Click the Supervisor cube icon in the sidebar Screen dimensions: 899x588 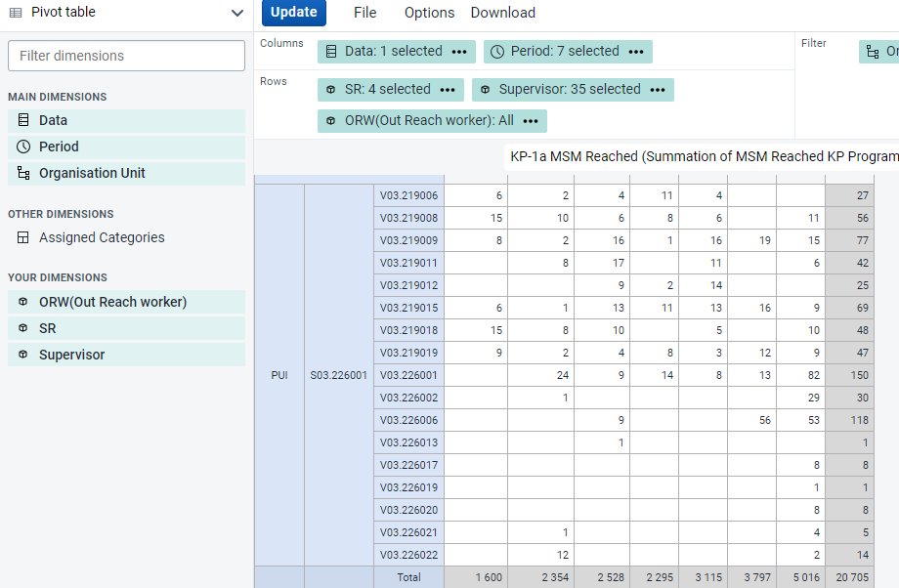tap(22, 355)
